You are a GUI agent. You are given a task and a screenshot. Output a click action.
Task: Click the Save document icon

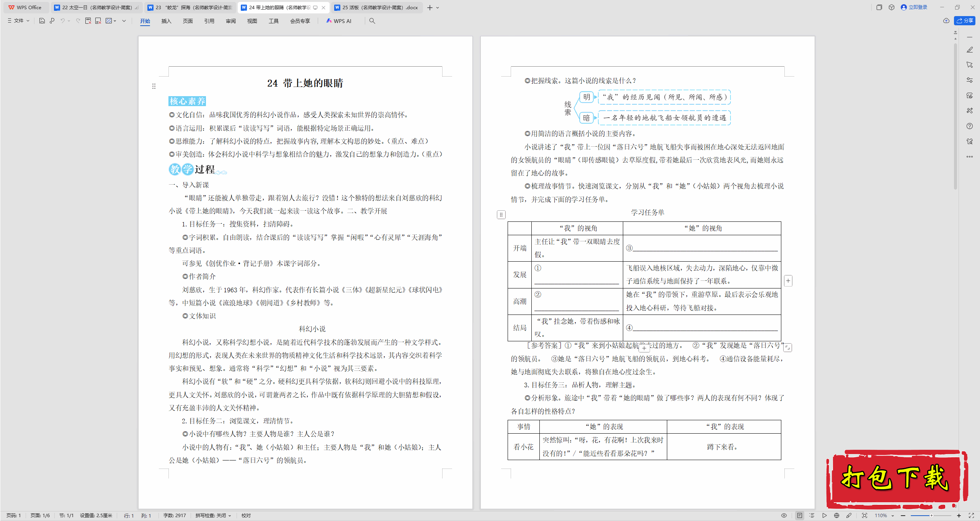click(42, 21)
